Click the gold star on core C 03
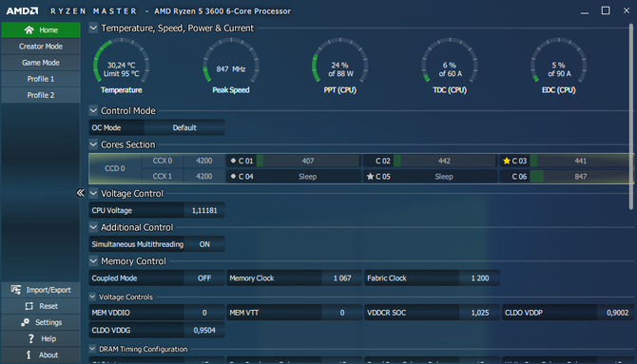Image resolution: width=637 pixels, height=364 pixels. (x=506, y=161)
